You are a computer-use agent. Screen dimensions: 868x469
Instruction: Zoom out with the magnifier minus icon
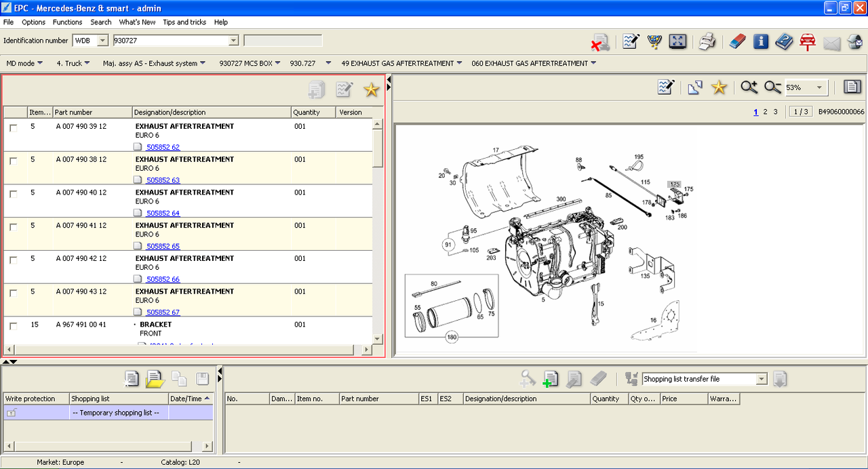[772, 87]
